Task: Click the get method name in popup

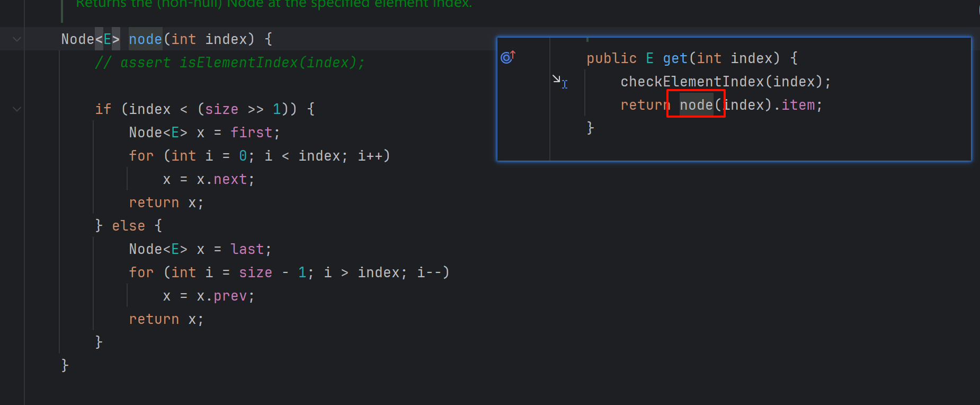Action: (x=675, y=58)
